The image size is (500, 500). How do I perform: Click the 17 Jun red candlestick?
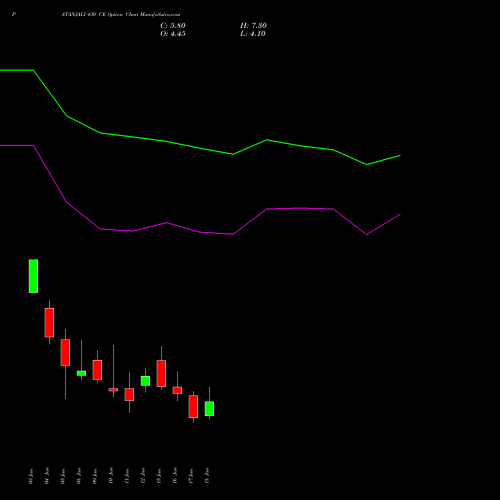click(193, 406)
